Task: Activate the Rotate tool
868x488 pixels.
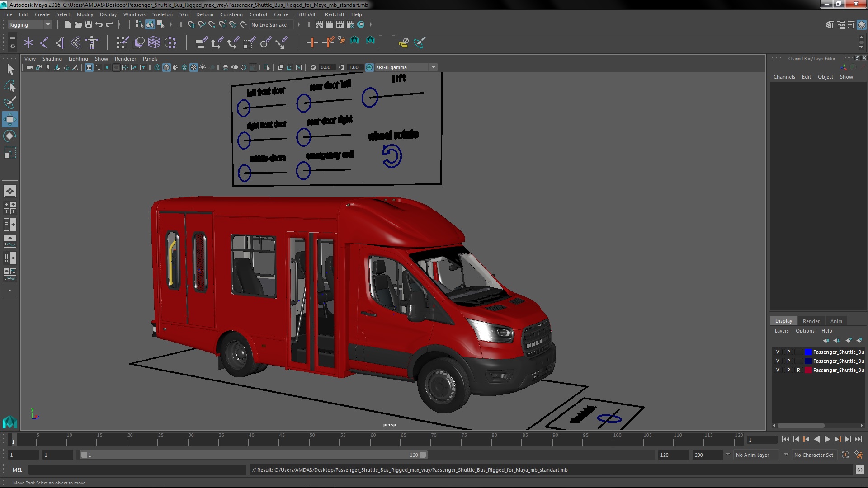Action: pyautogui.click(x=9, y=136)
